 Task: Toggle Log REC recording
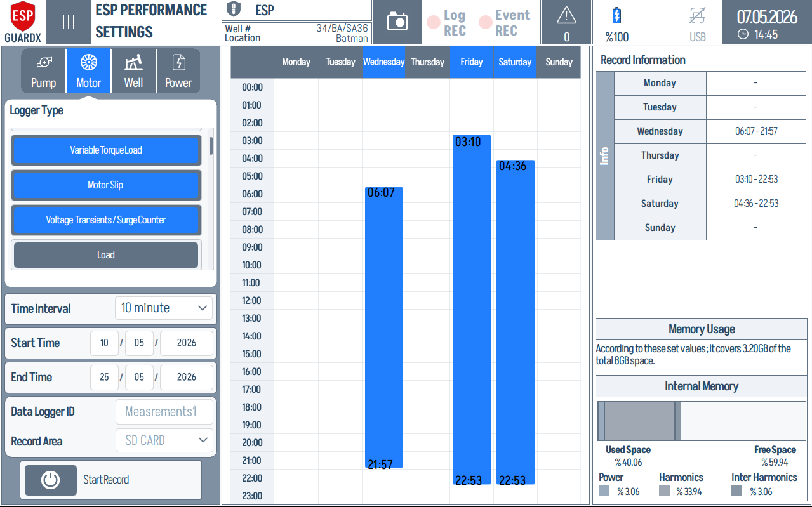[446, 22]
